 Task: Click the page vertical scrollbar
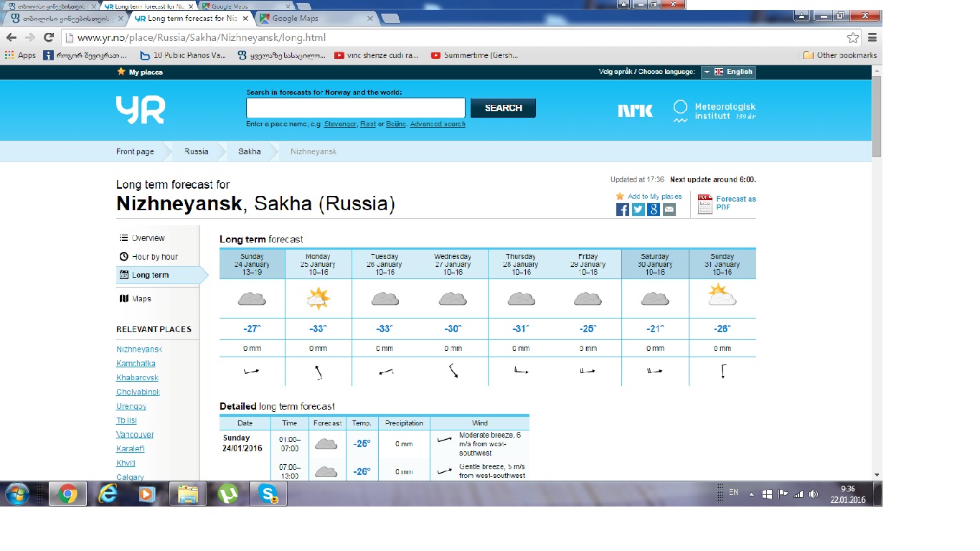point(877,116)
